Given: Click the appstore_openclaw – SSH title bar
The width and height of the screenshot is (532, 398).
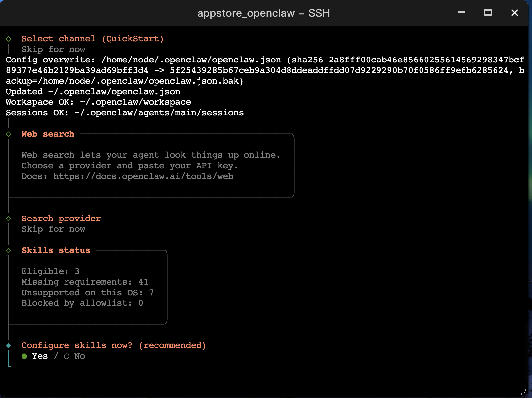Looking at the screenshot, I should click(x=263, y=13).
